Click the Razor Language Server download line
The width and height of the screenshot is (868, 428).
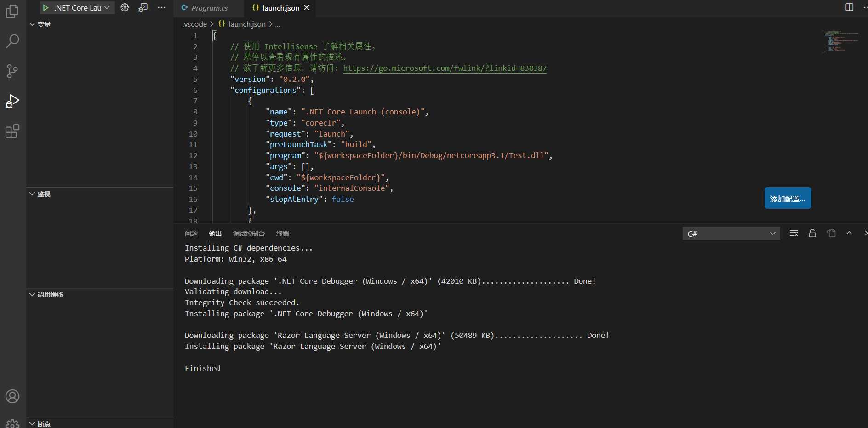point(397,335)
